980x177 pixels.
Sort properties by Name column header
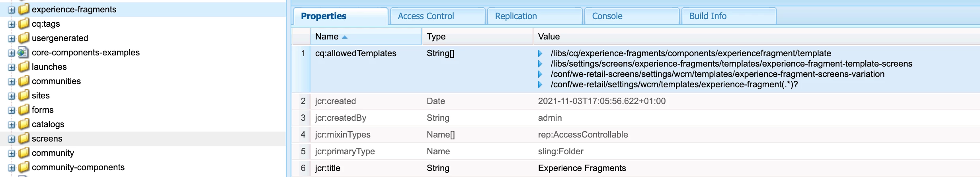tap(327, 37)
